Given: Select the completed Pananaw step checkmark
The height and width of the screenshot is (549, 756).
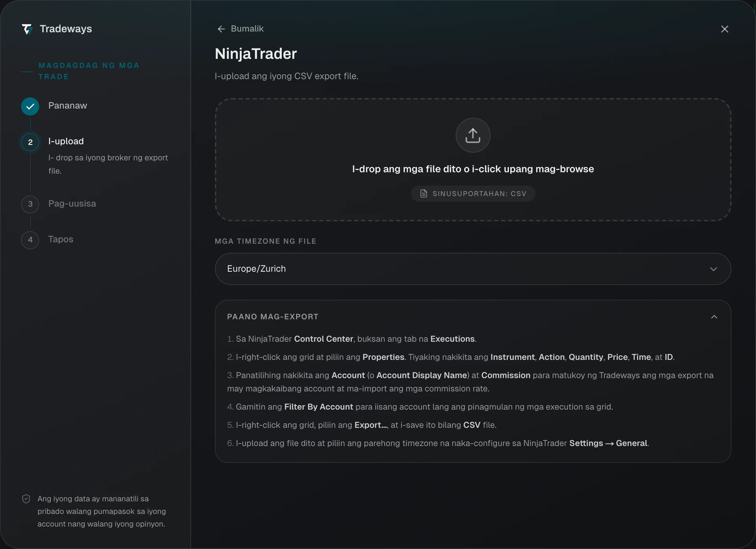Looking at the screenshot, I should (x=30, y=106).
